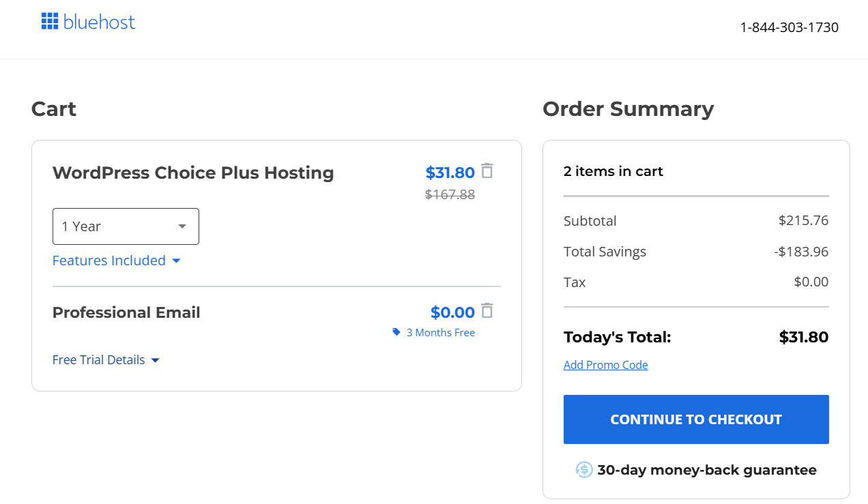Click the 3 Months Free label
The width and height of the screenshot is (868, 504).
pyautogui.click(x=441, y=333)
